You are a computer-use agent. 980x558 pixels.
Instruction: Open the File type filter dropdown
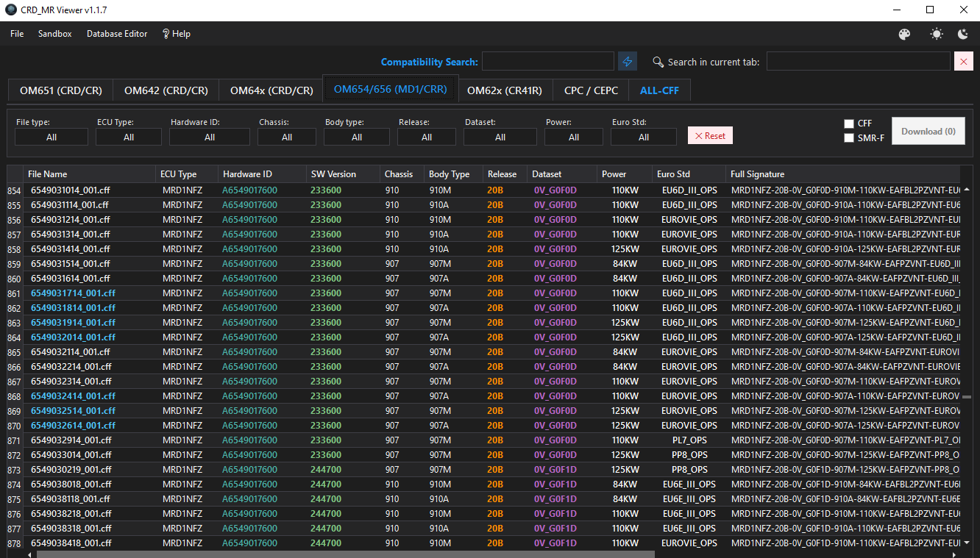pyautogui.click(x=52, y=137)
